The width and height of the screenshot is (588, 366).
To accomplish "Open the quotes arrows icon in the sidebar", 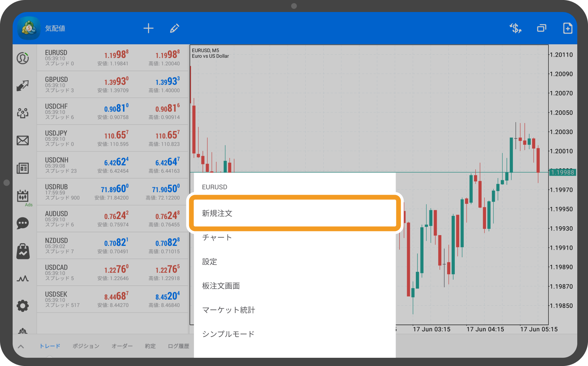I will (23, 85).
